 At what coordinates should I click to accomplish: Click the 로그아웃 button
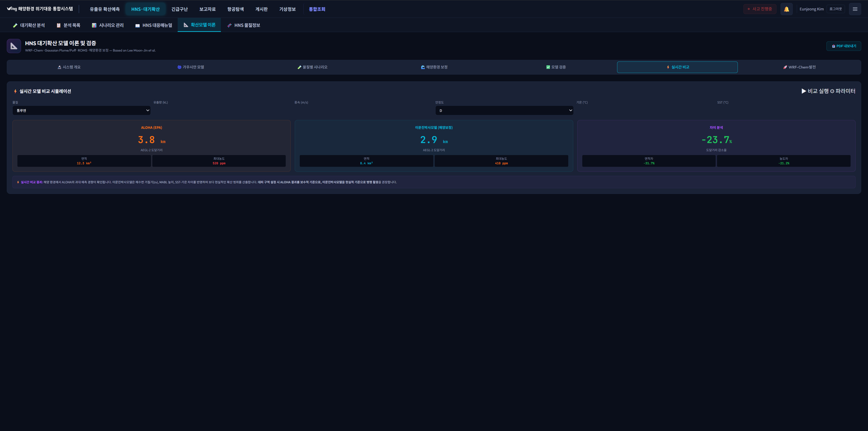[x=835, y=9]
